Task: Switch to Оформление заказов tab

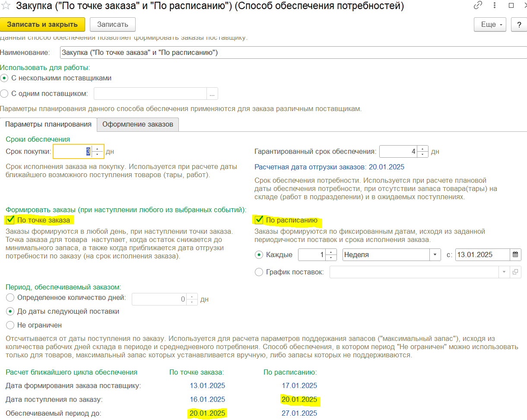Action: pos(138,124)
